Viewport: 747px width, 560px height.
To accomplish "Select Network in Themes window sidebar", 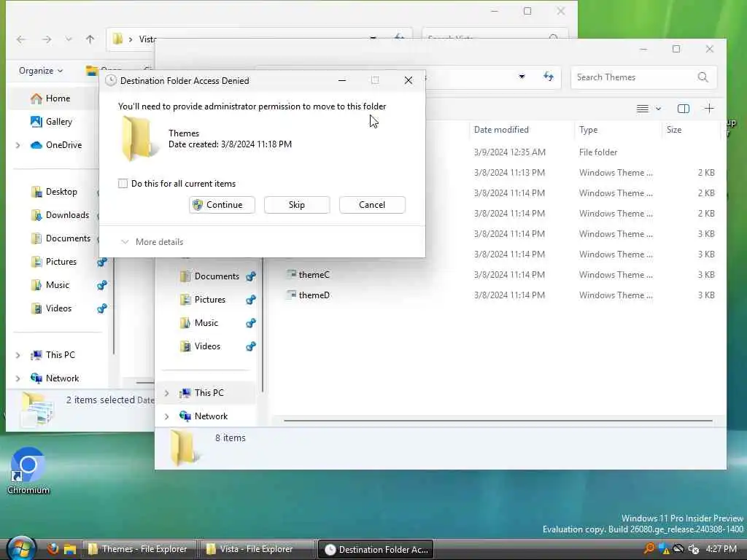I will pyautogui.click(x=211, y=416).
